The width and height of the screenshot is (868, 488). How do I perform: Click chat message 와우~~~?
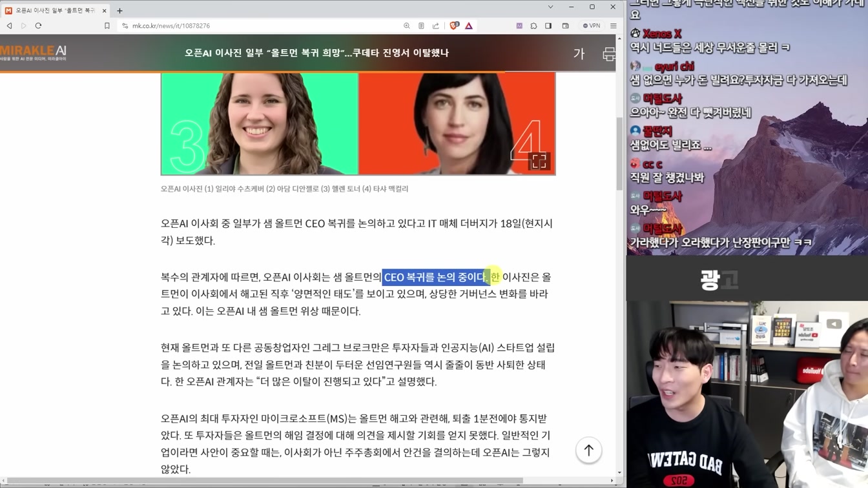[x=648, y=210]
